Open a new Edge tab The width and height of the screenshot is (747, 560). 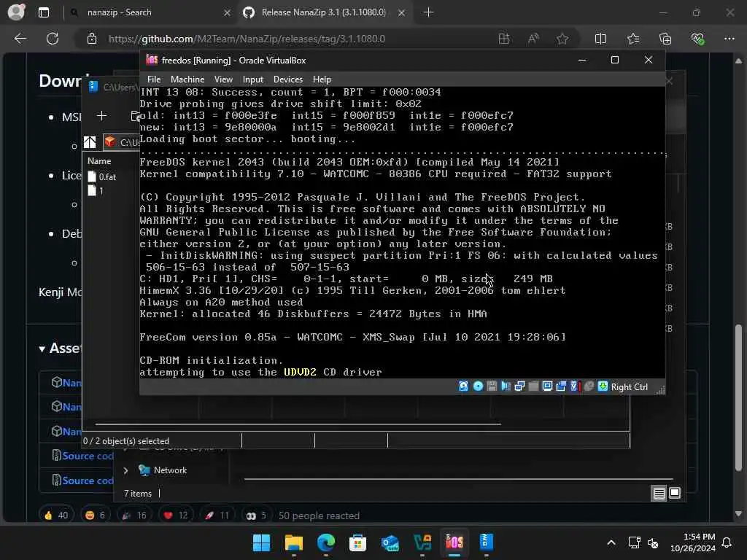click(428, 12)
